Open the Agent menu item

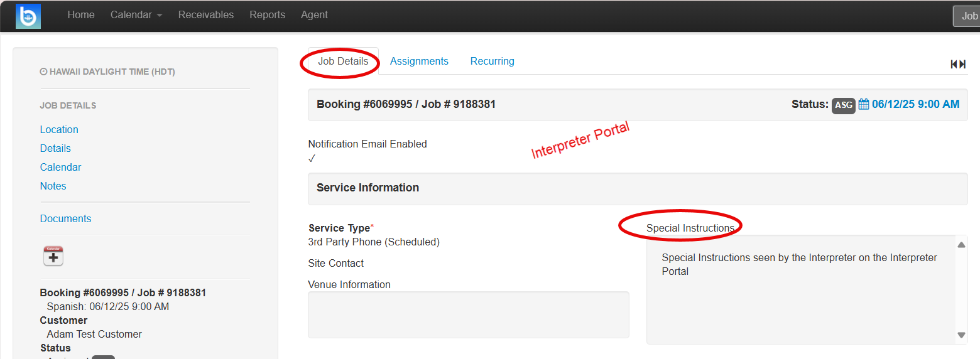[314, 15]
